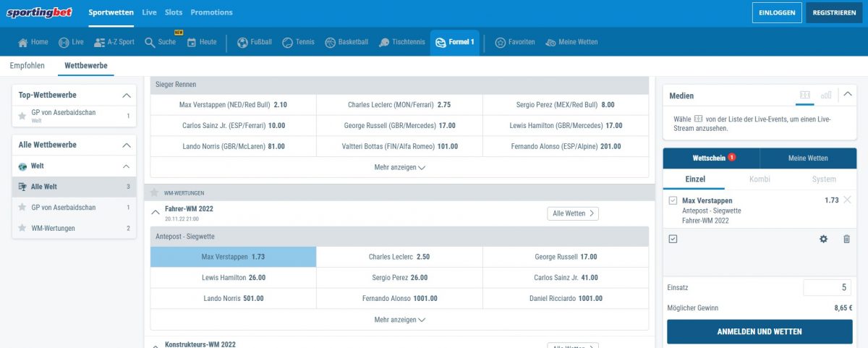The width and height of the screenshot is (868, 348).
Task: Open the Wettschein tab
Action: point(711,158)
